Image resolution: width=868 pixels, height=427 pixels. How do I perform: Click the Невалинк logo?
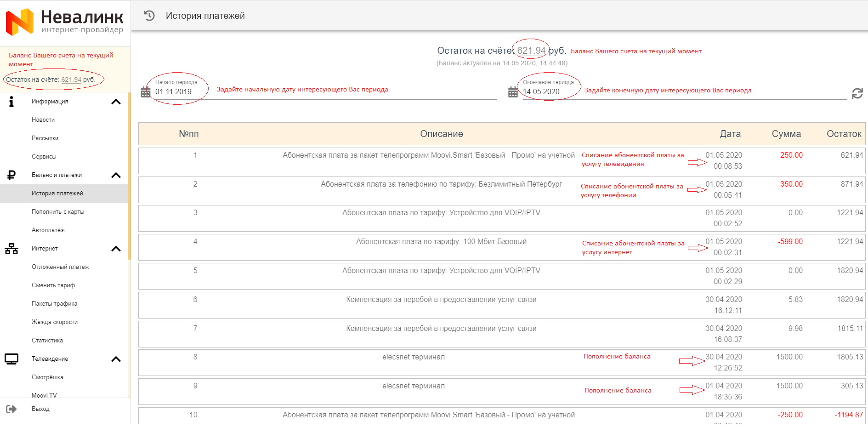coord(64,22)
